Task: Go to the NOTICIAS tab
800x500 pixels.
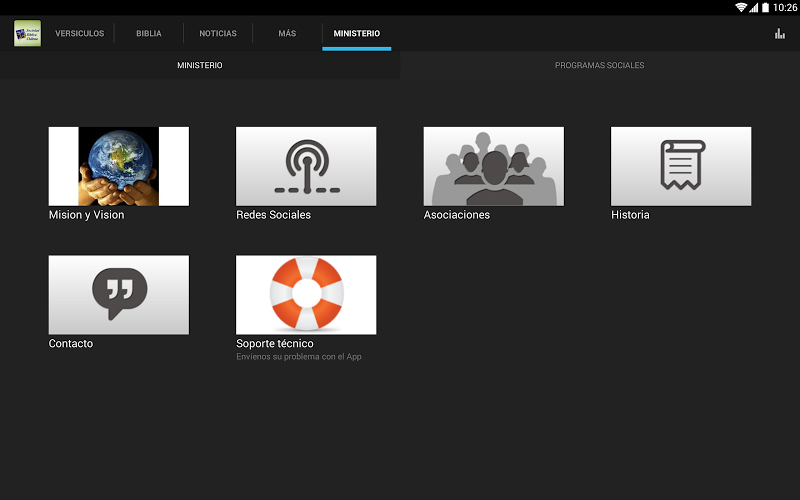Action: 218,34
